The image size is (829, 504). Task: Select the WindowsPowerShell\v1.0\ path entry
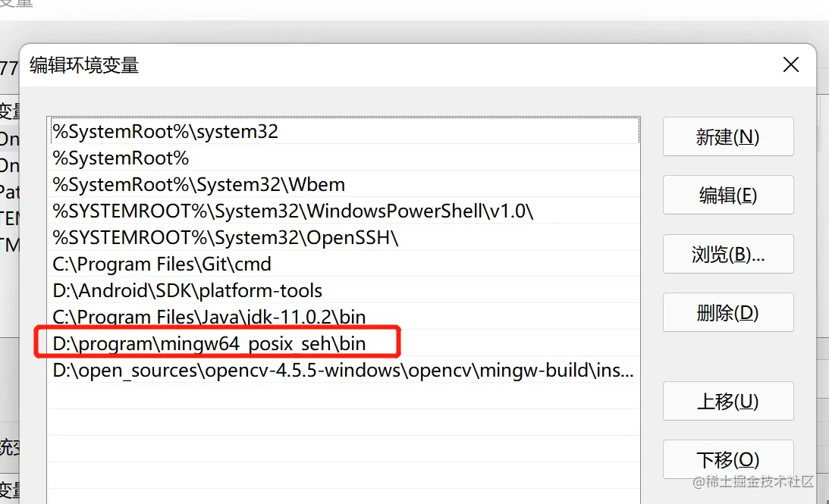[x=344, y=210]
